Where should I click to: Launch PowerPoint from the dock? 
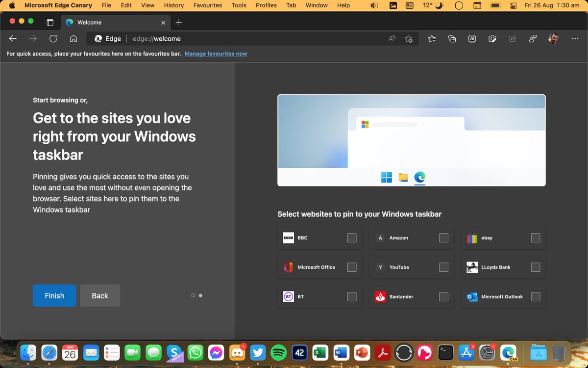pos(362,352)
